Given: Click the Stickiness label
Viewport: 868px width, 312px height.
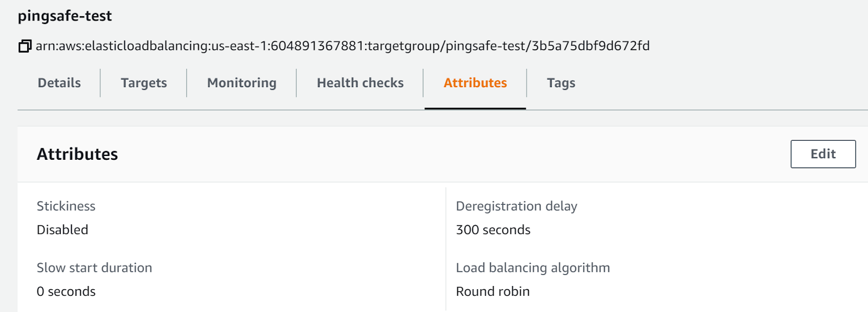Looking at the screenshot, I should point(66,206).
